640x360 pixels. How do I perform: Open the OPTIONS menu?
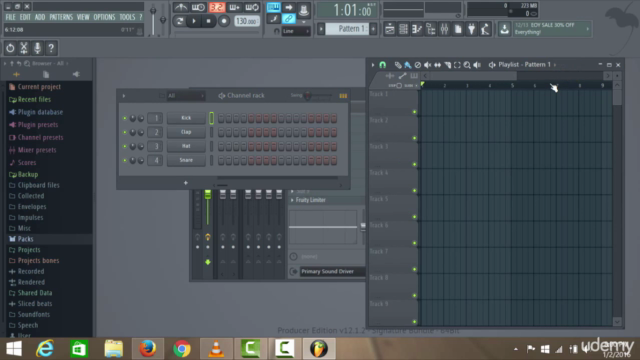pos(104,17)
